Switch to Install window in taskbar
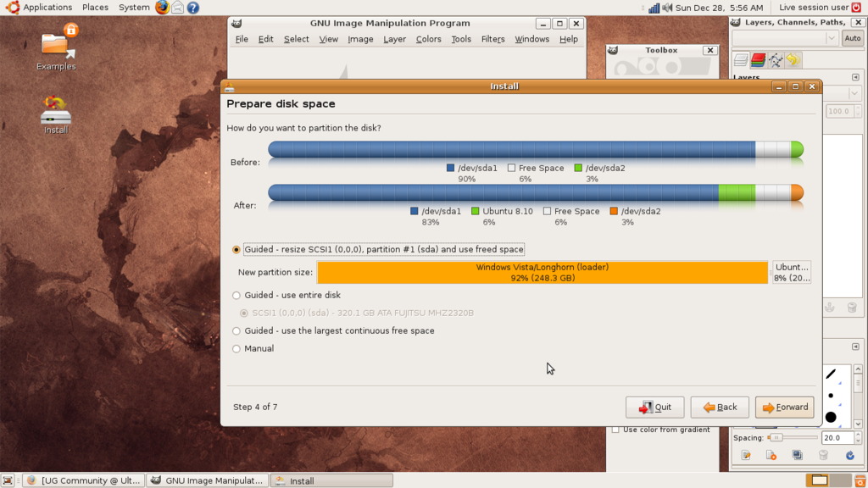 [332, 480]
